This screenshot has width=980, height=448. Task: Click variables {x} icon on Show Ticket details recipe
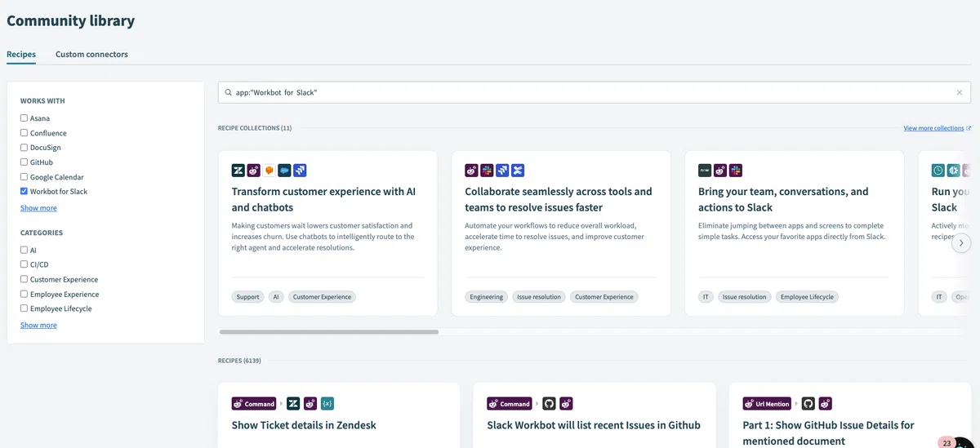pyautogui.click(x=327, y=403)
